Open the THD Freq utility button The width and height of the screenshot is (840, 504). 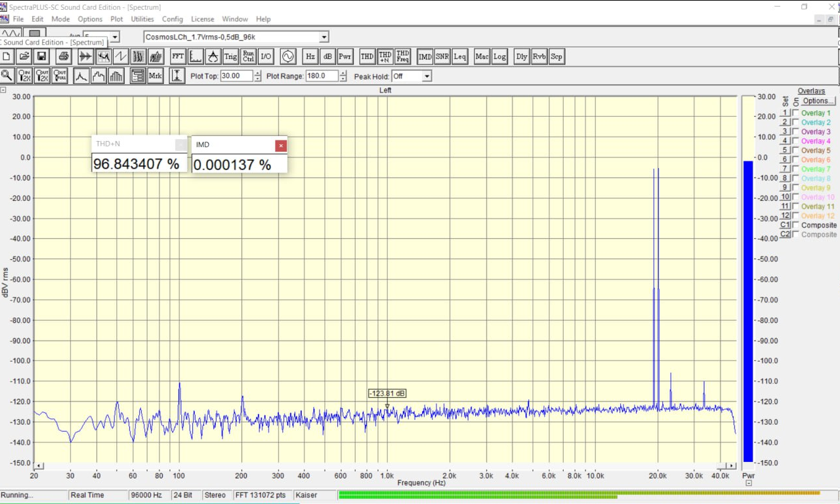403,56
